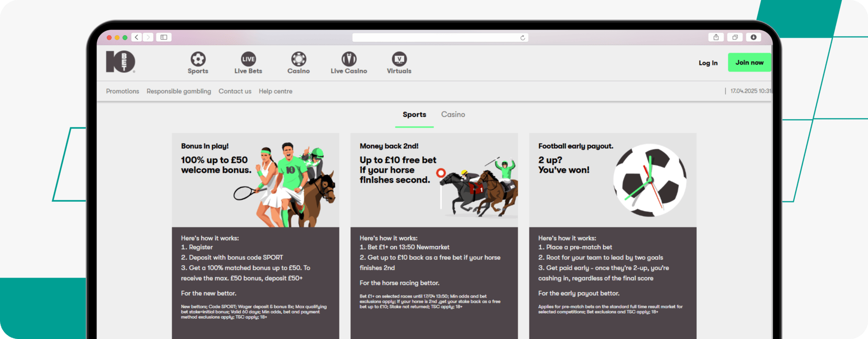Switch to the Casino promotions tab
Screen dimensions: 868x339
click(x=453, y=114)
